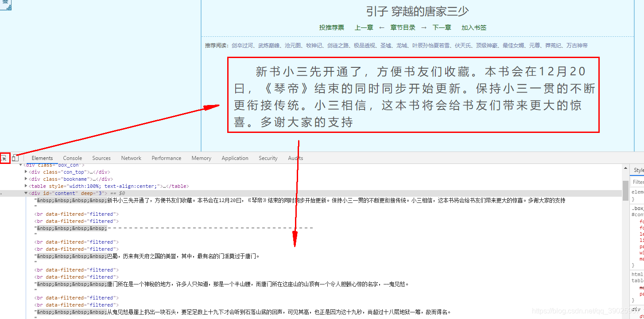The image size is (644, 319).
Task: Collapse the div id="content" node
Action: click(26, 193)
